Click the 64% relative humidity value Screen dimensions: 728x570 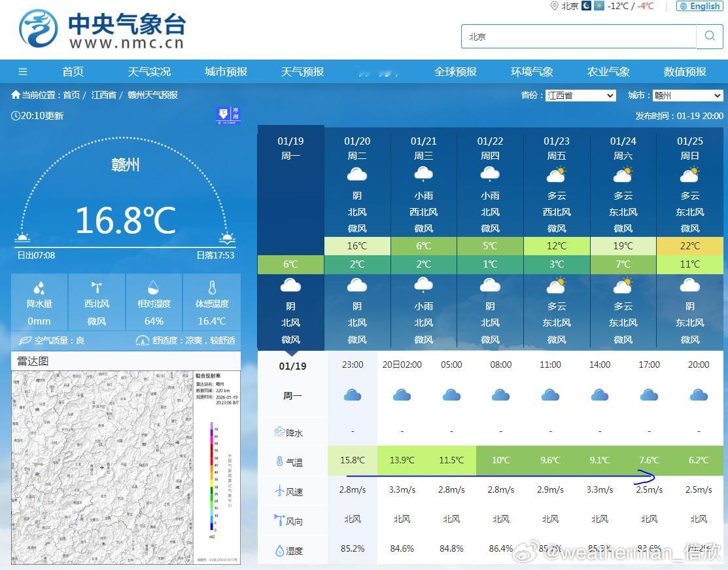(154, 321)
